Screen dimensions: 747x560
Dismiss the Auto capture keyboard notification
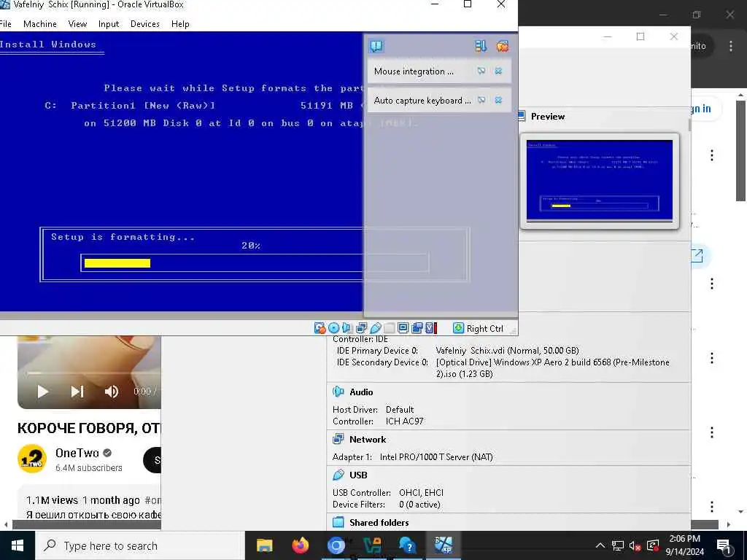coord(498,100)
